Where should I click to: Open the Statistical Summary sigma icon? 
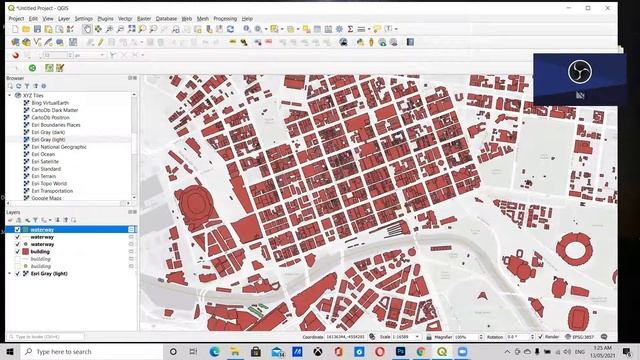coord(350,29)
